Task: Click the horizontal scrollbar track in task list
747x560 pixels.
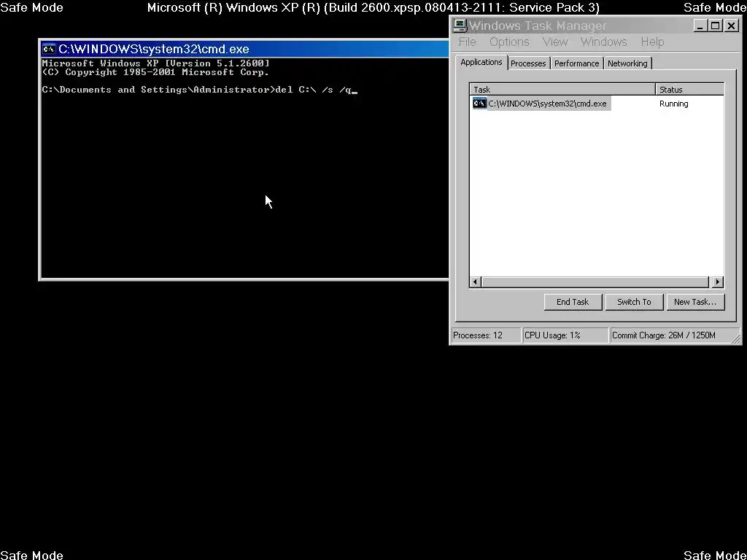Action: [x=595, y=282]
